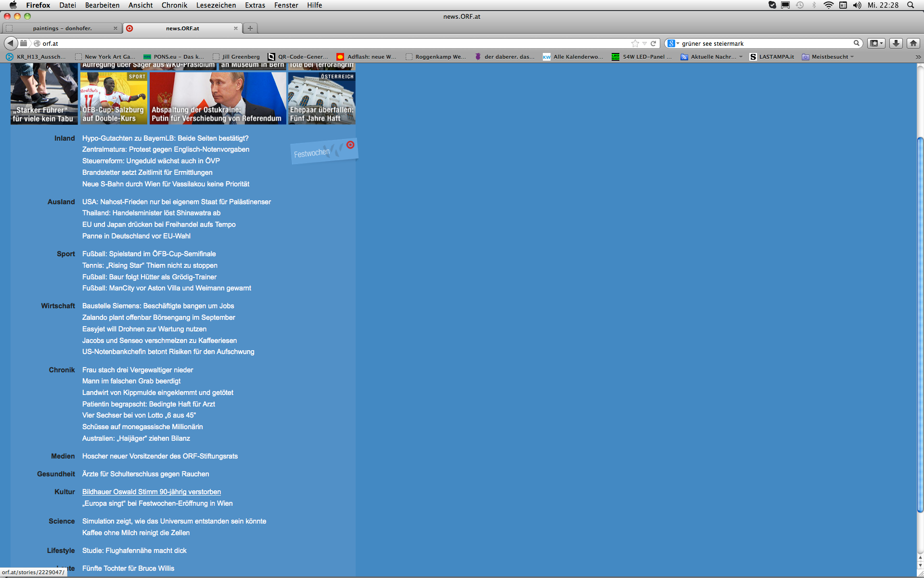Viewport: 924px width, 578px height.
Task: Open the bookmarks menu button
Action: click(876, 43)
